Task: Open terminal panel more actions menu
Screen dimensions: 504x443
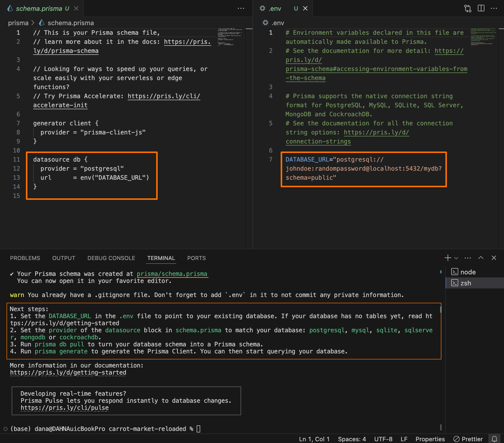Action: pyautogui.click(x=468, y=258)
